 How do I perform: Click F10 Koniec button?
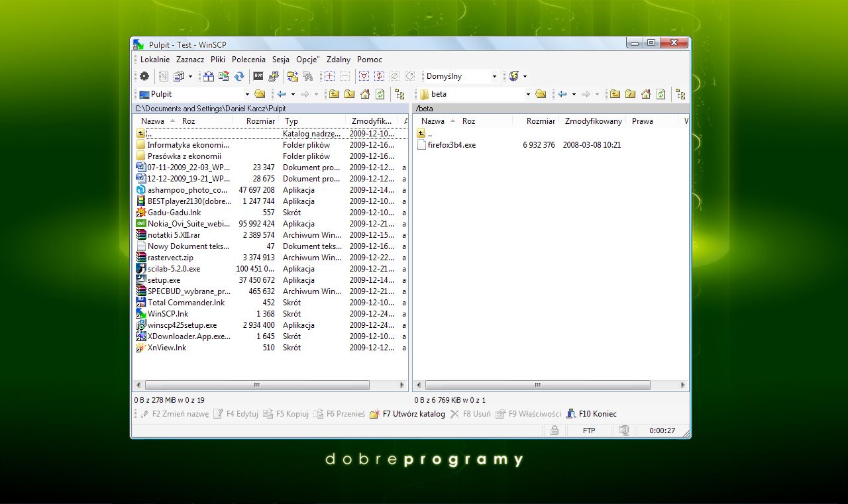click(592, 414)
